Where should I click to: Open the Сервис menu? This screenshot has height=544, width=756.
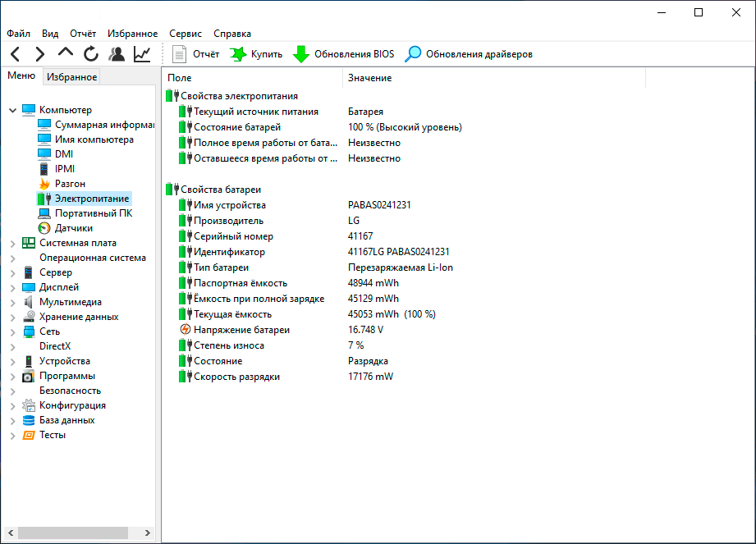pyautogui.click(x=186, y=34)
